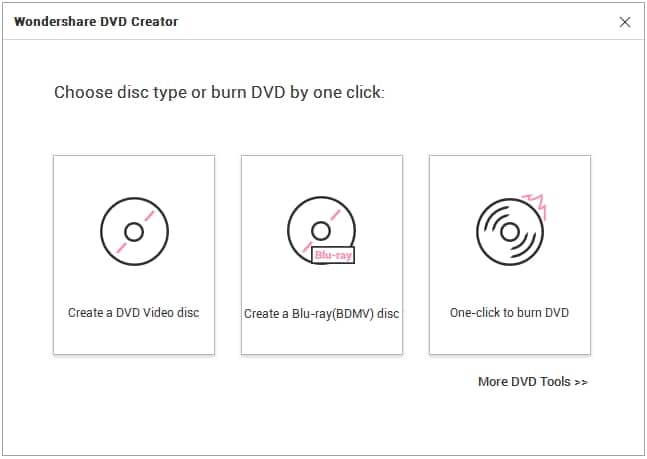
Task: Select the 'Create a DVD Video disc' label
Action: pos(134,313)
